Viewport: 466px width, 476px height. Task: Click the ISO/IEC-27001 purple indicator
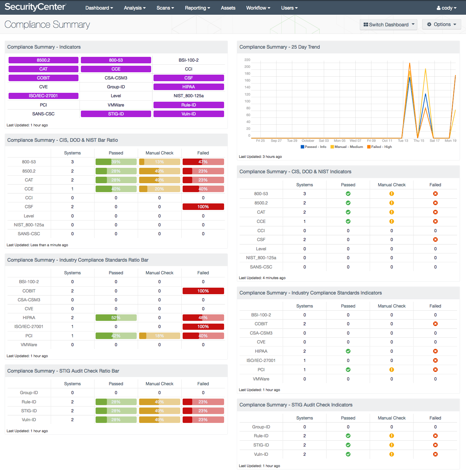pyautogui.click(x=44, y=96)
